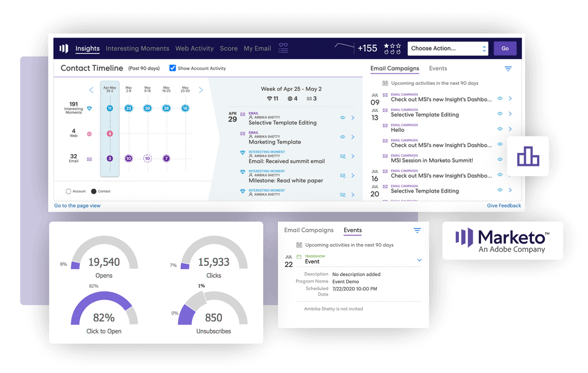The height and width of the screenshot is (373, 588).
Task: Open the Go to the page view link
Action: [x=77, y=206]
